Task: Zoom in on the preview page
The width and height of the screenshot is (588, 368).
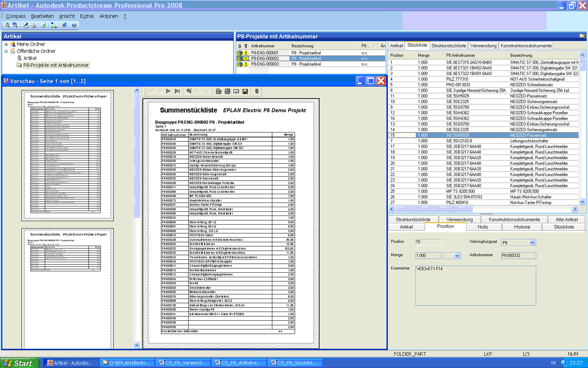Action: 189,91
